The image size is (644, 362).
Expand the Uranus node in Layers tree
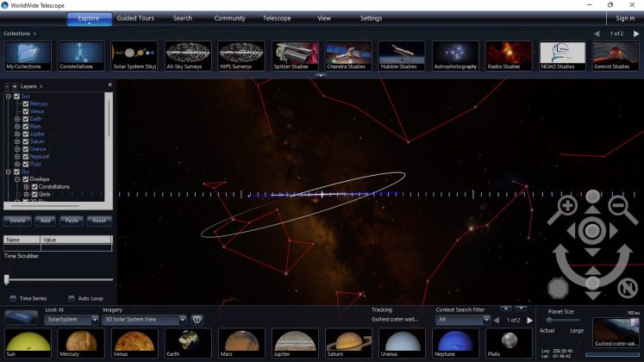(x=17, y=149)
